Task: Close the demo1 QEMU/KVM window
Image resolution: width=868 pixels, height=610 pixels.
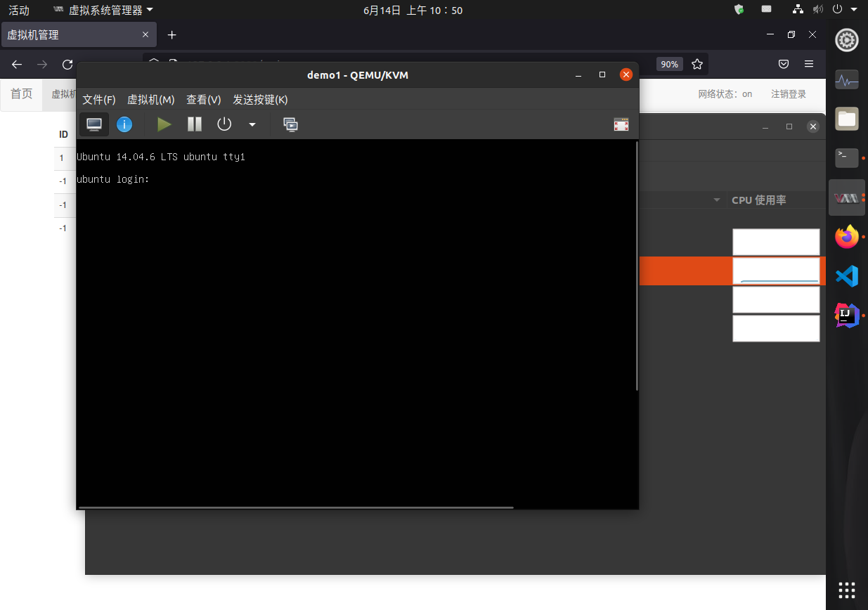Action: (626, 74)
